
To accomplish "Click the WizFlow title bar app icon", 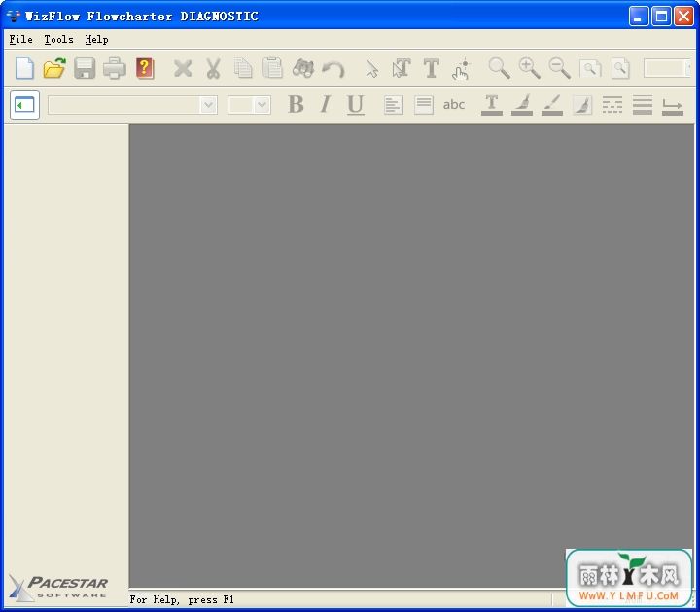I will coord(14,17).
